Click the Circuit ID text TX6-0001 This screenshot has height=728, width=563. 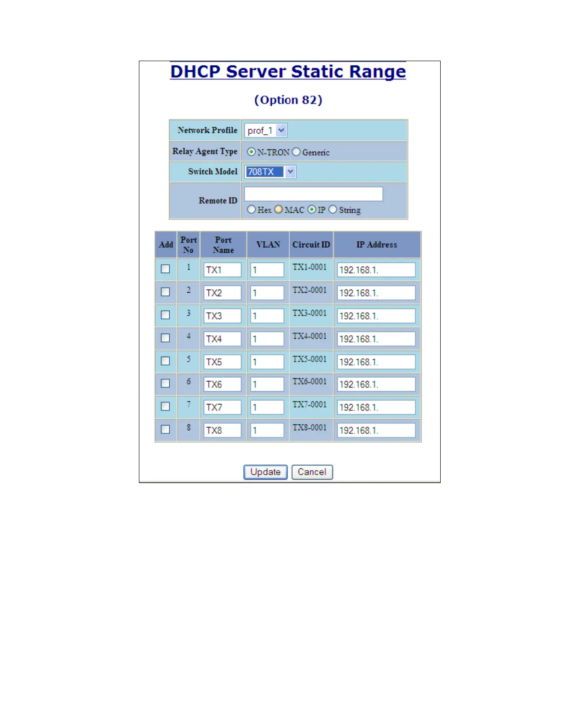310,381
